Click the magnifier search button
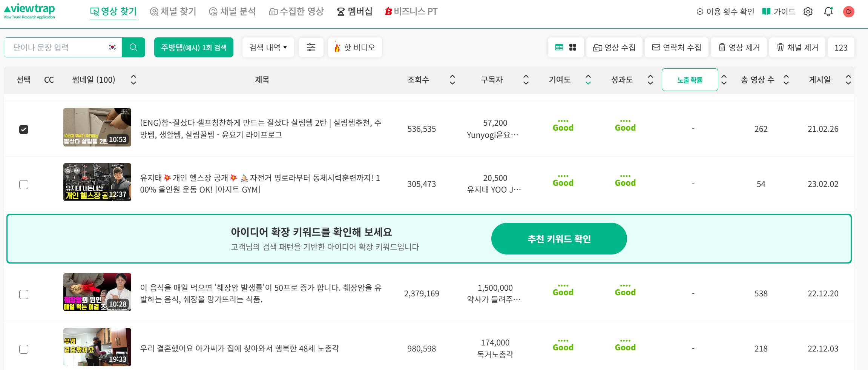Screen dimensions: 868x370 tap(133, 47)
